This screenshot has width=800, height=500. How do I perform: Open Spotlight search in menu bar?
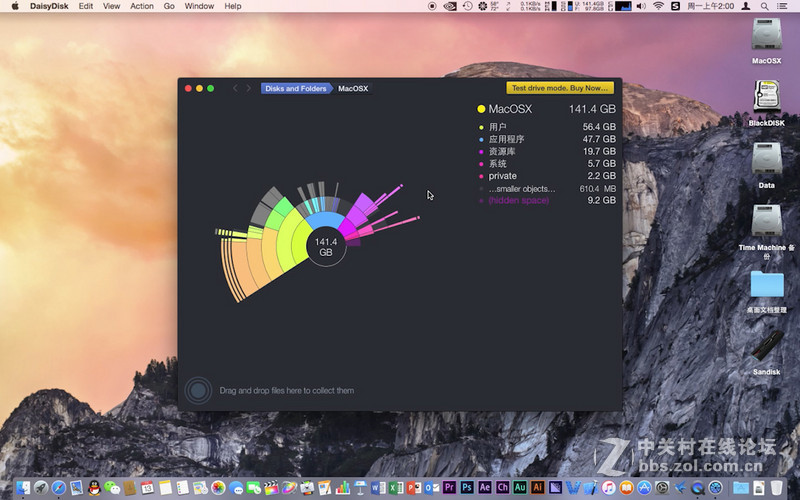(764, 6)
